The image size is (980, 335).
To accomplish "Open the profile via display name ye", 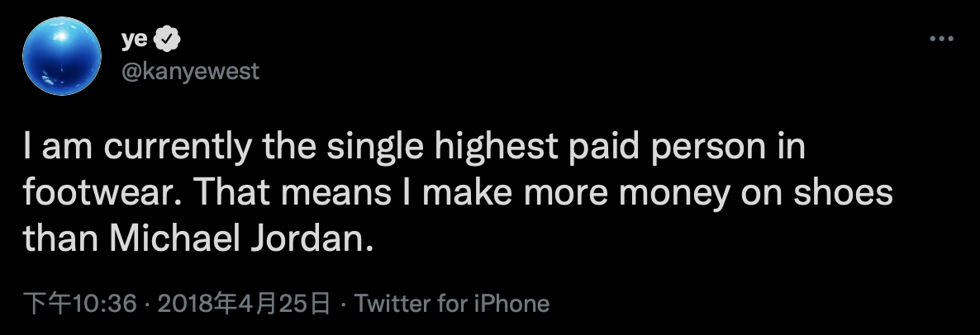I will point(136,39).
